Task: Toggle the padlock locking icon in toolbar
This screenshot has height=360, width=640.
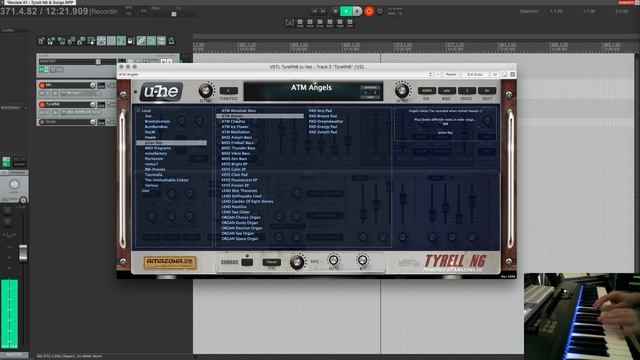Action: [x=131, y=41]
